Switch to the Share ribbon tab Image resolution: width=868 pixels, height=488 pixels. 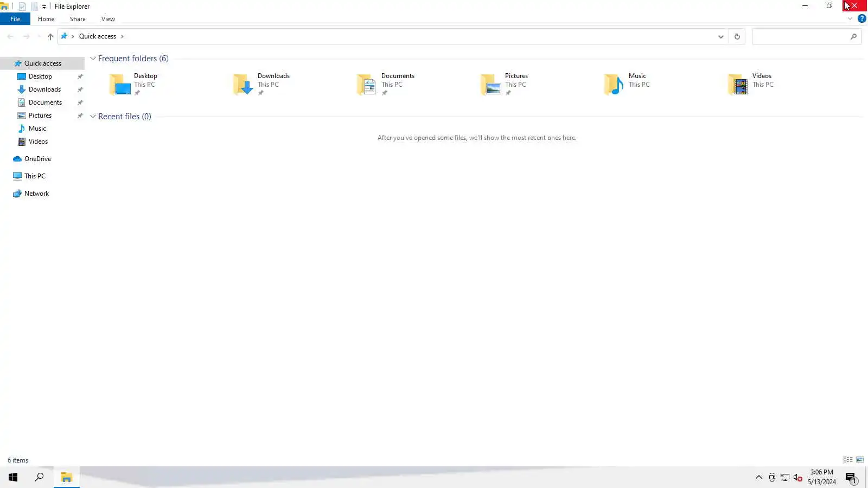pyautogui.click(x=78, y=19)
